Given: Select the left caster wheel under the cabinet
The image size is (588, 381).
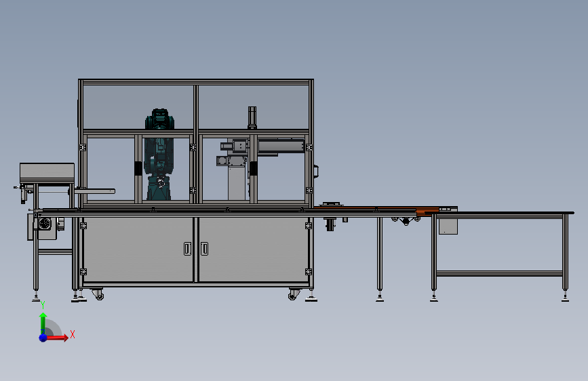Looking at the screenshot, I should coord(98,295).
